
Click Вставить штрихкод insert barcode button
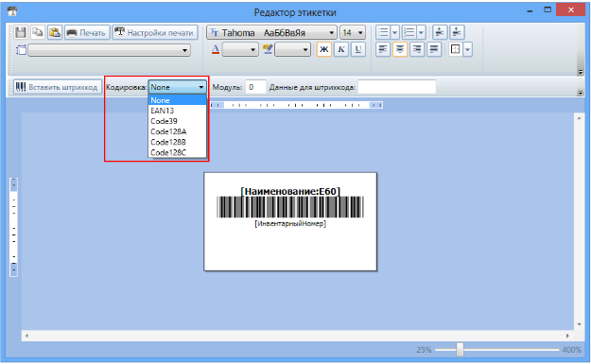58,87
